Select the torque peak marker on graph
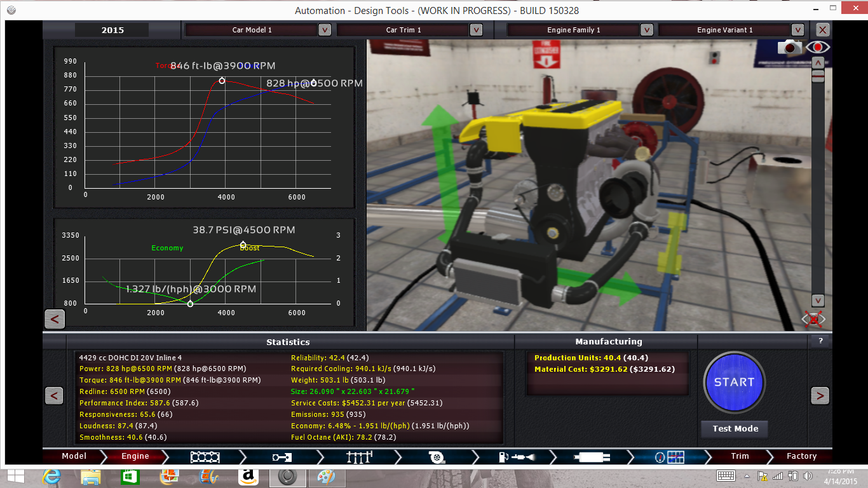This screenshot has height=488, width=868. click(222, 81)
